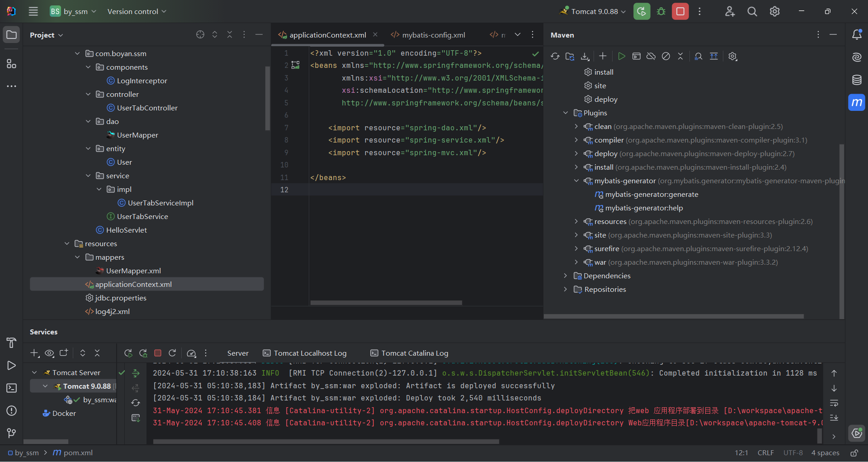Run Maven build green play icon
The width and height of the screenshot is (868, 462).
point(622,56)
